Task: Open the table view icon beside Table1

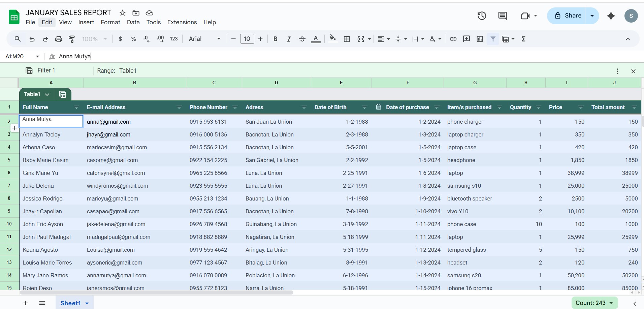Action: point(63,94)
